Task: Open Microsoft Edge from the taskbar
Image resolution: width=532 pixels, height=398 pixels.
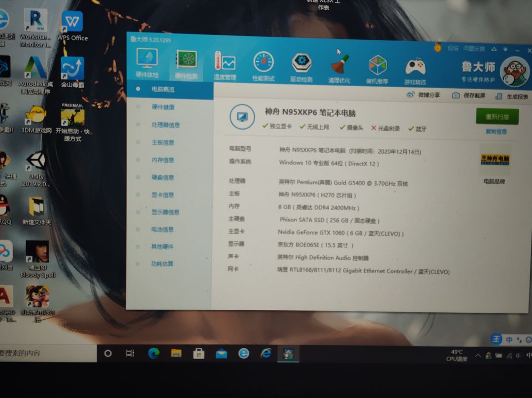Action: pos(154,353)
